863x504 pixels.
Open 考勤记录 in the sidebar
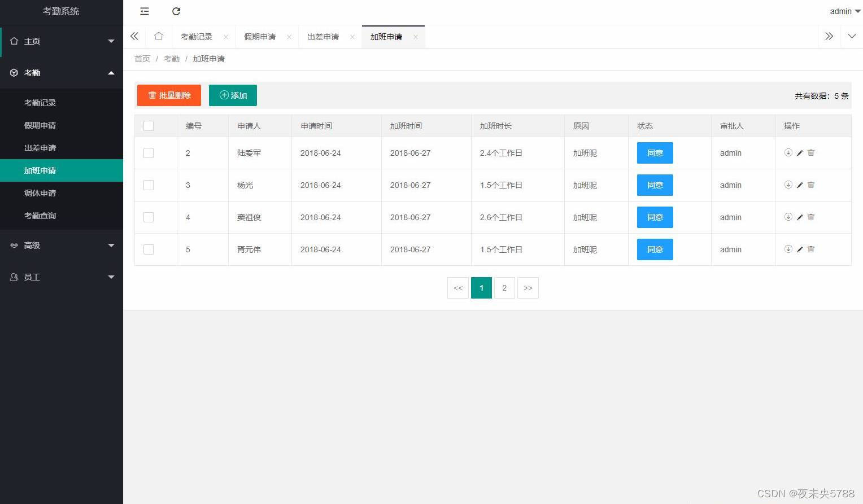click(x=62, y=103)
